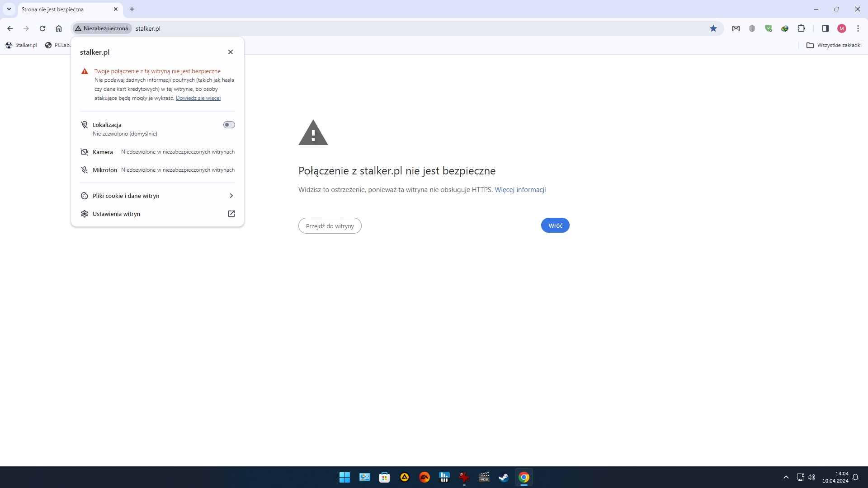Open the Gmail extension icon
Image resolution: width=868 pixels, height=488 pixels.
pyautogui.click(x=736, y=28)
